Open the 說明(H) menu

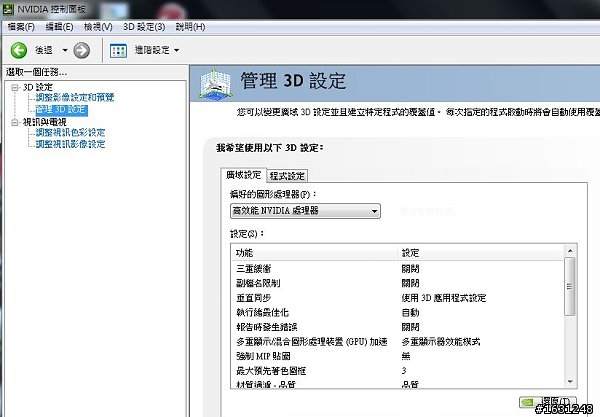tap(190, 27)
